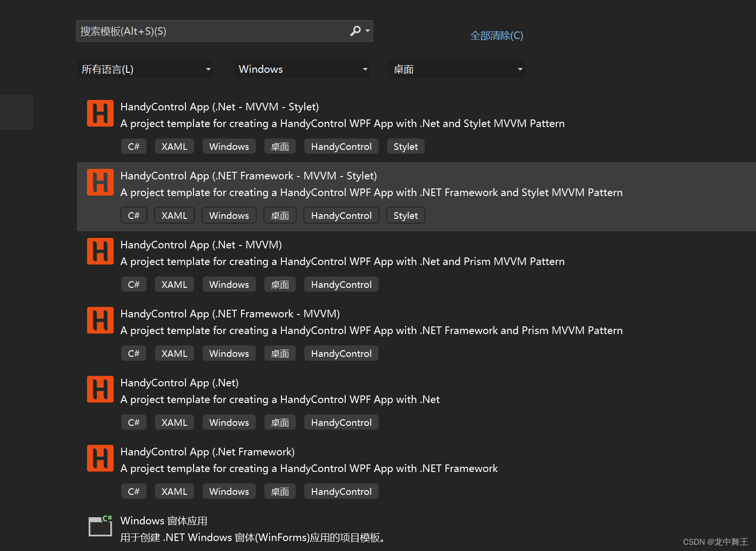Click HandyControl tag in .Net - MVVM row

click(x=341, y=285)
